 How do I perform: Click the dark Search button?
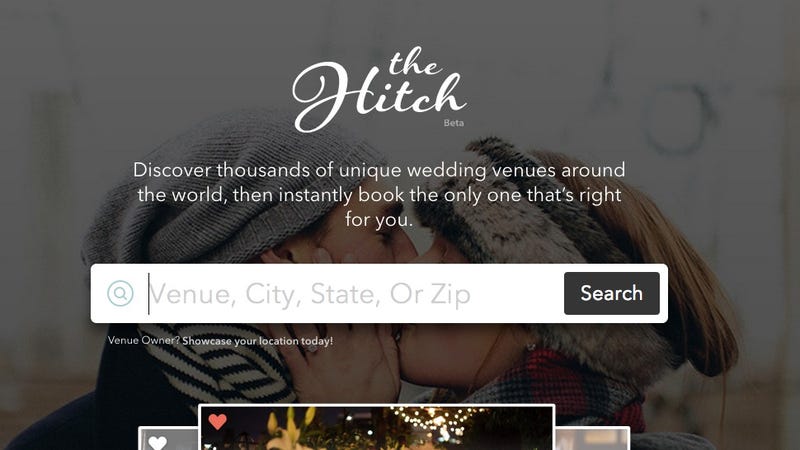tap(612, 293)
